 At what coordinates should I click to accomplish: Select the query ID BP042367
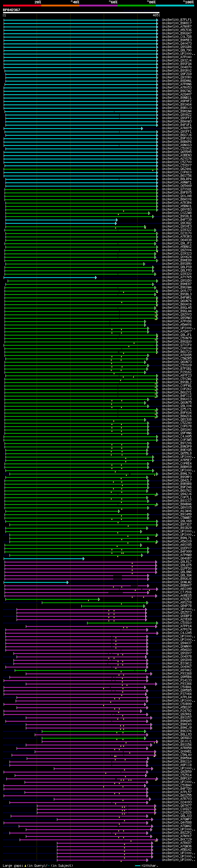point(11,10)
